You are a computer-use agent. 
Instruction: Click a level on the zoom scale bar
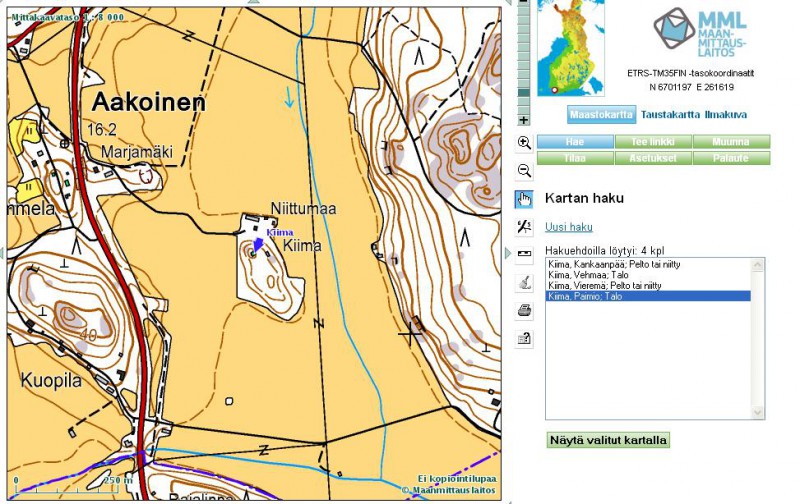[x=524, y=60]
